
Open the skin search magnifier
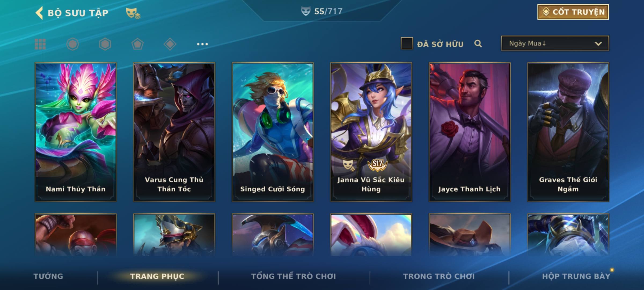tap(478, 44)
